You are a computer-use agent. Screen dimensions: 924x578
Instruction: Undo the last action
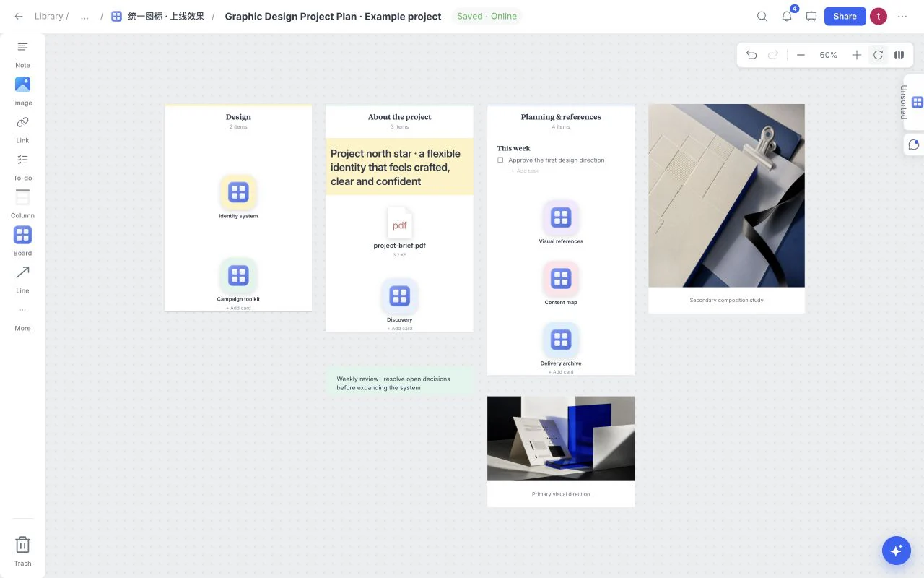(751, 55)
